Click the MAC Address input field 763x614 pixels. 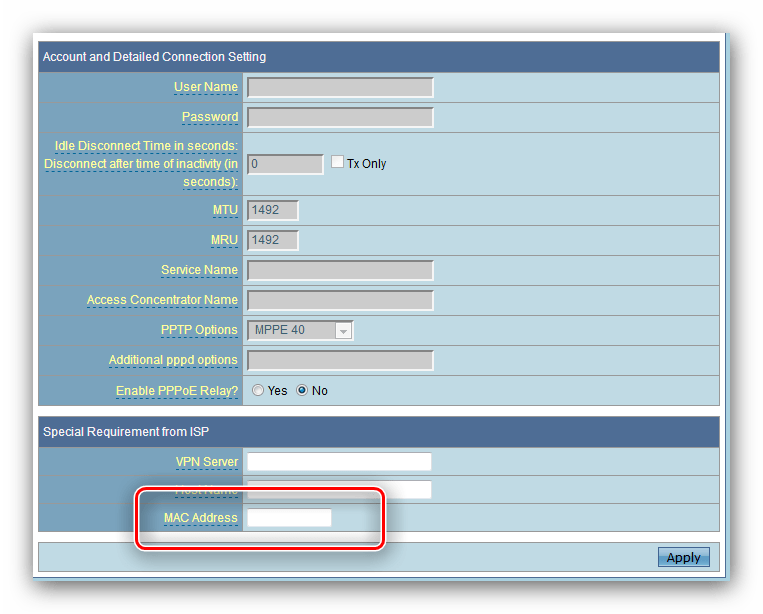pos(290,518)
